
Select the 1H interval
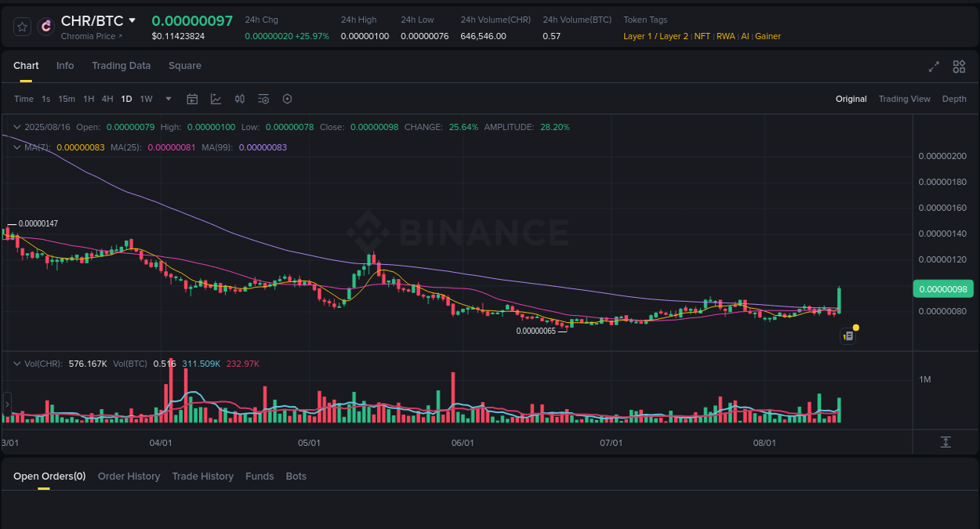(x=89, y=99)
